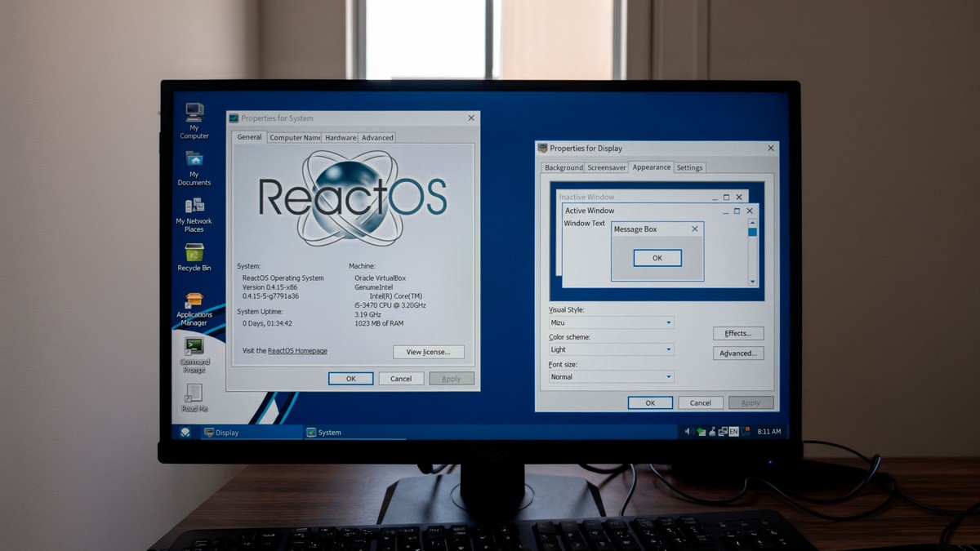Viewport: 980px width, 551px height.
Task: Click the preview Message Box OK button
Action: 657,258
